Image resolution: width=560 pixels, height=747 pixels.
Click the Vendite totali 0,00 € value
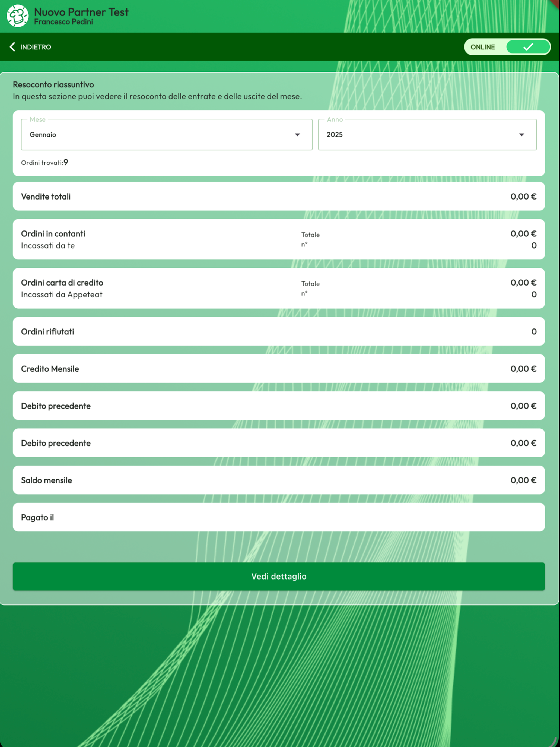(x=523, y=197)
